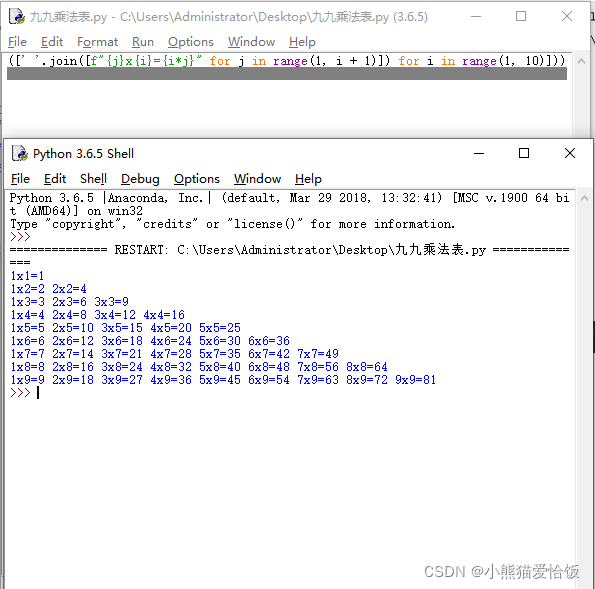Click the RESTART path line in shell

coord(290,250)
